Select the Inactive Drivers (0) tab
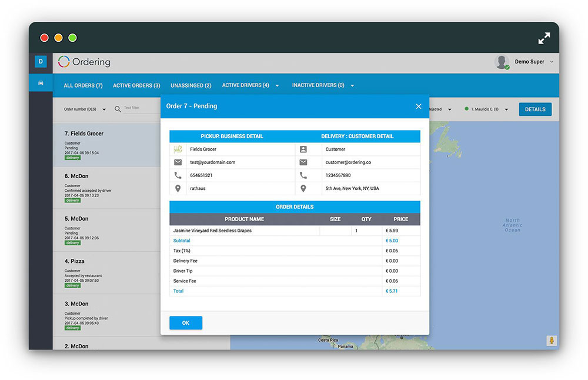This screenshot has width=588, height=380. tap(318, 85)
